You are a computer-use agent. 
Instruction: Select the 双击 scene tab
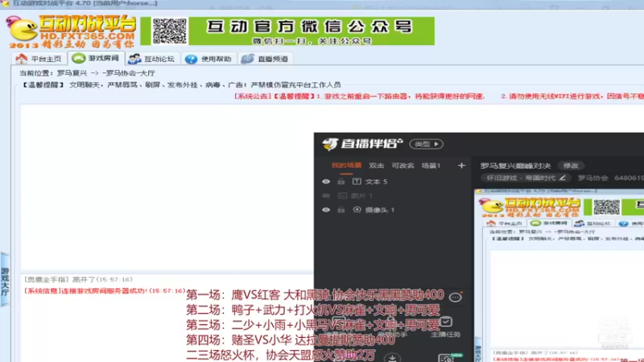376,166
